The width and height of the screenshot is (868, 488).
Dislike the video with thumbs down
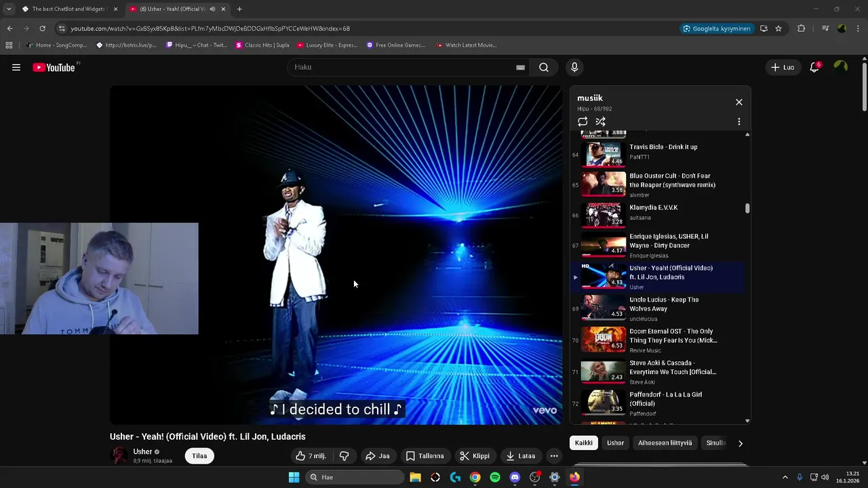pos(344,456)
